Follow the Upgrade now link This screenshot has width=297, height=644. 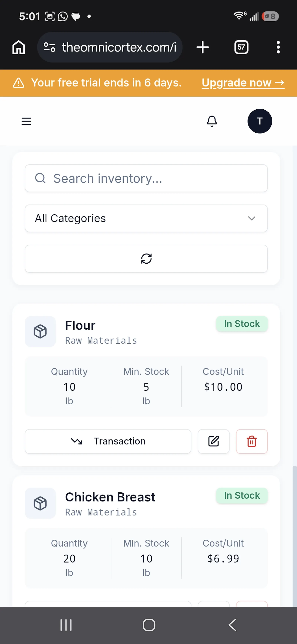pos(243,83)
